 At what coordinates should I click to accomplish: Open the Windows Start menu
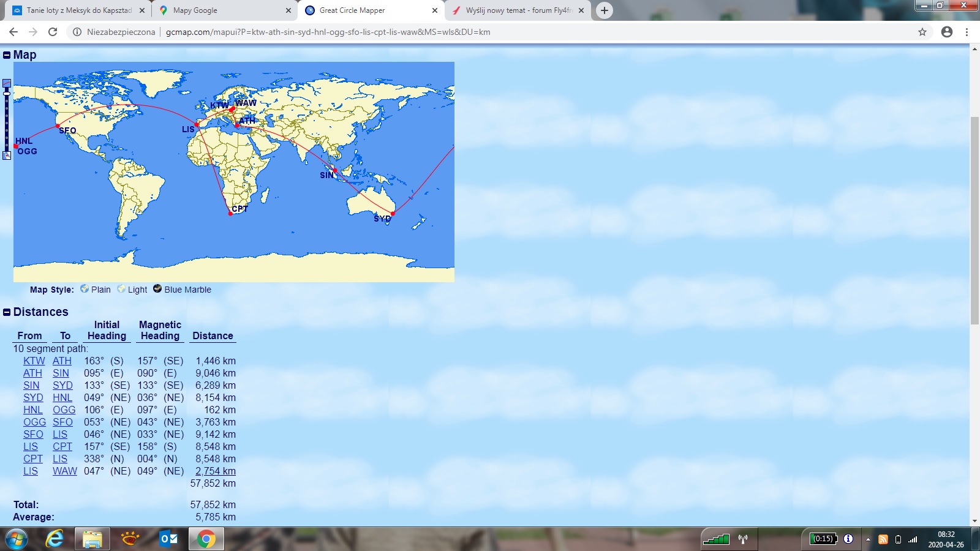(16, 539)
